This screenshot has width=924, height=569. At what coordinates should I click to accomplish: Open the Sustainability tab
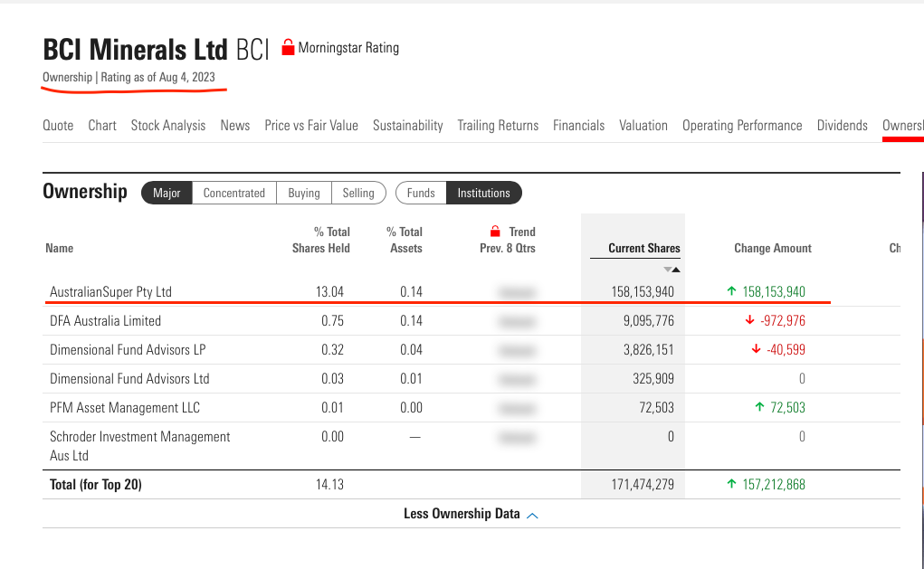pos(408,126)
